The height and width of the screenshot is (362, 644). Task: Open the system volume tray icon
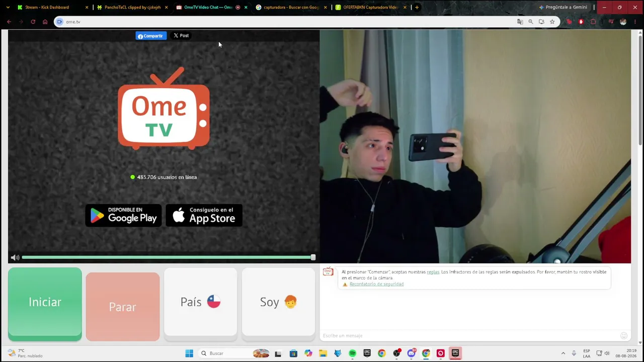607,353
